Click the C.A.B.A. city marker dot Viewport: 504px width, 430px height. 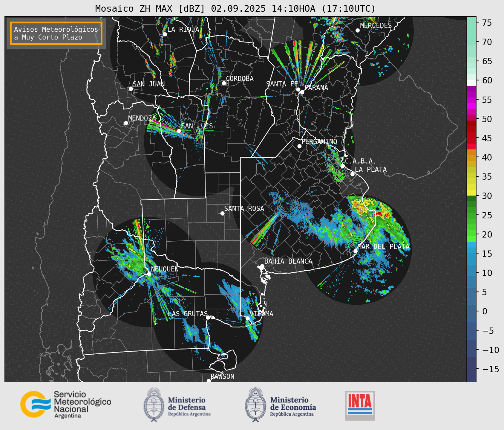pos(343,166)
